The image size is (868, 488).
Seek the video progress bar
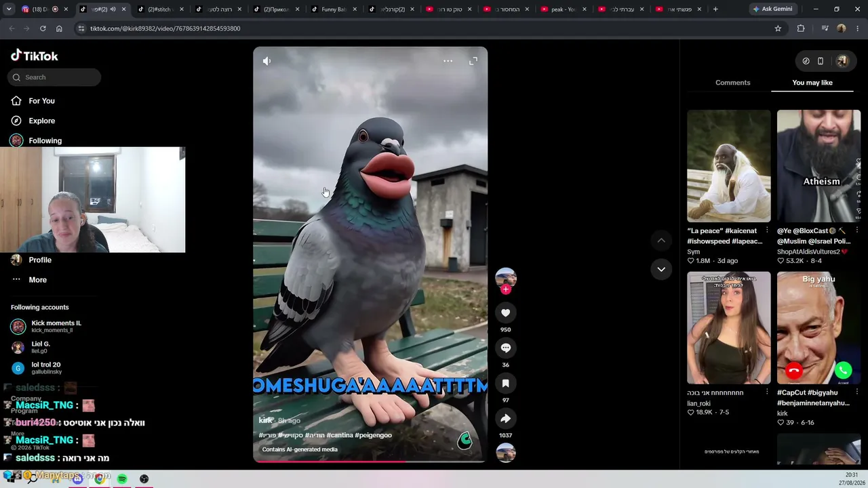[x=370, y=462]
